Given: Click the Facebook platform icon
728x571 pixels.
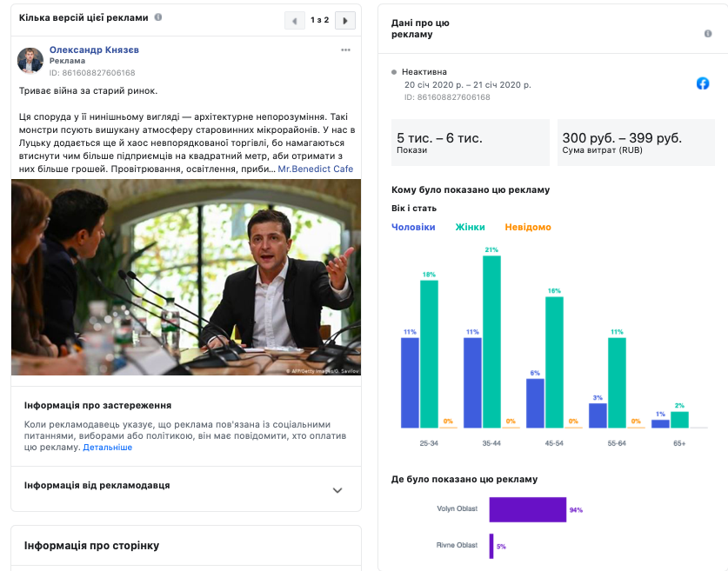Looking at the screenshot, I should tap(703, 83).
